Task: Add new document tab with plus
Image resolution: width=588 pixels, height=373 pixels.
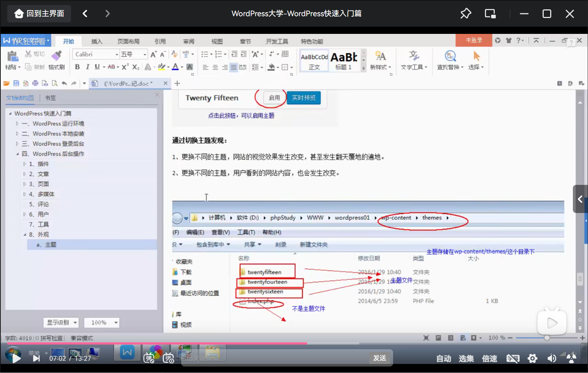Action: click(x=177, y=83)
